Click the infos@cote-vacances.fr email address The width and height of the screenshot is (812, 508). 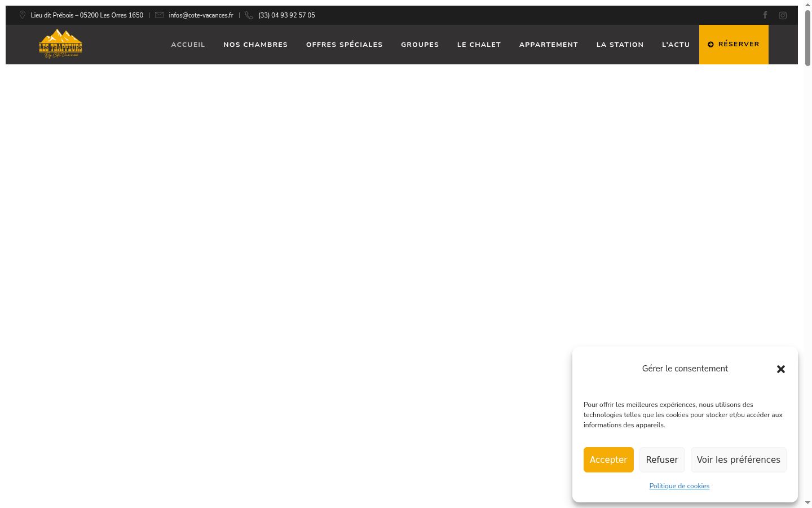(x=201, y=15)
